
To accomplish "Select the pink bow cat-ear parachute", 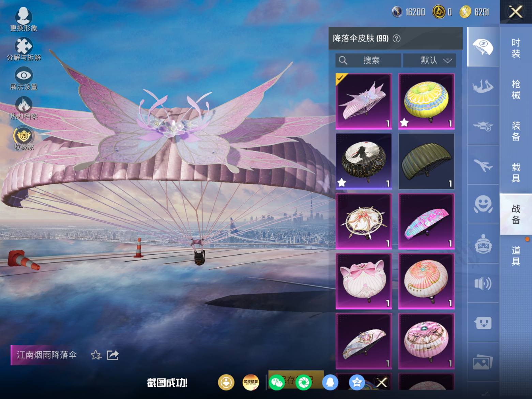I will (x=364, y=281).
